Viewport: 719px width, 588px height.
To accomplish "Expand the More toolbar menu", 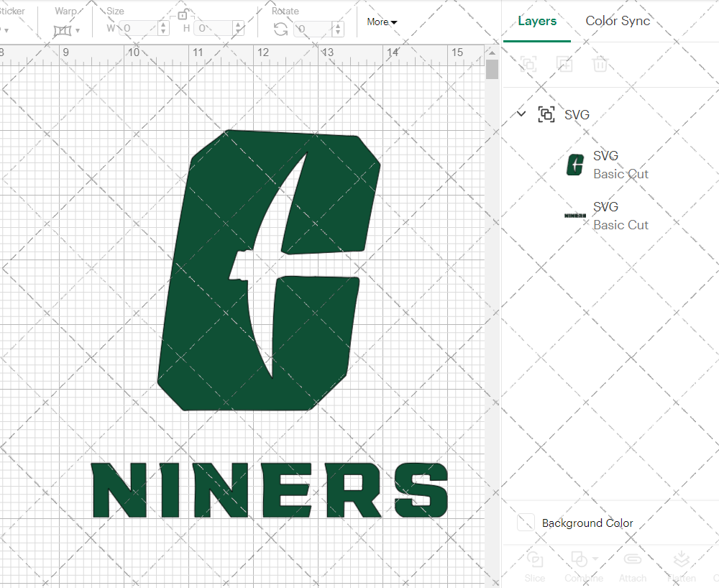I will click(381, 22).
